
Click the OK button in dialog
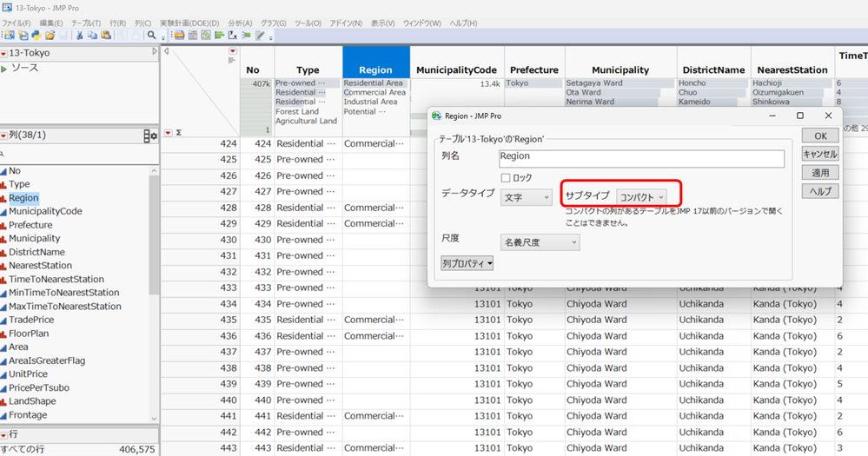819,135
